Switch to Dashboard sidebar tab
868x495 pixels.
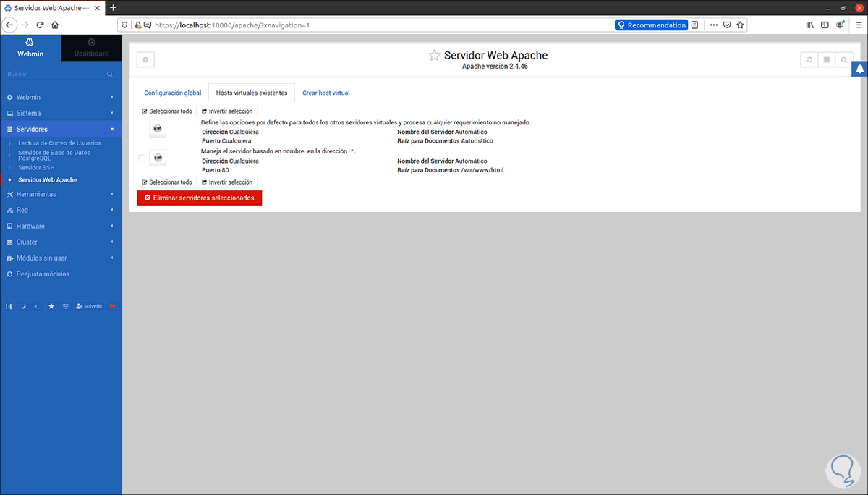pos(91,48)
